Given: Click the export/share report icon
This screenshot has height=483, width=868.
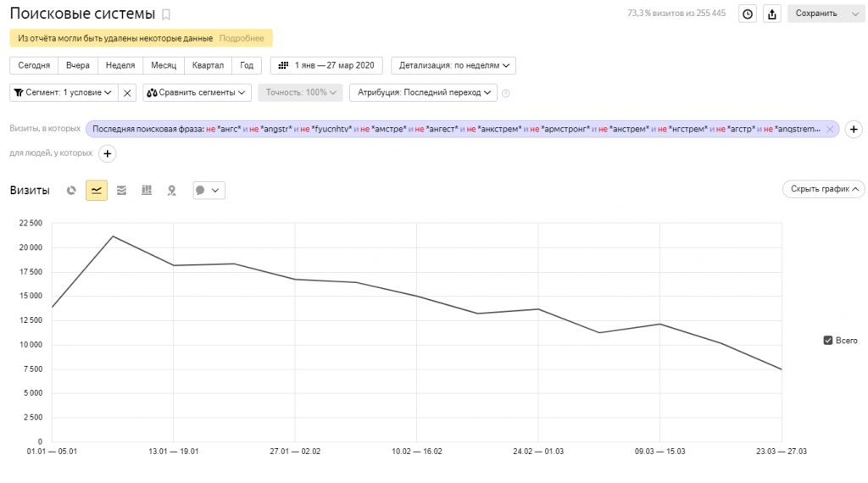Looking at the screenshot, I should (771, 14).
